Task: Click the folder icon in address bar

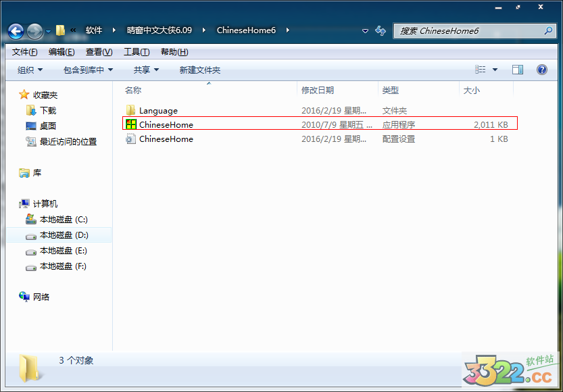Action: point(60,30)
